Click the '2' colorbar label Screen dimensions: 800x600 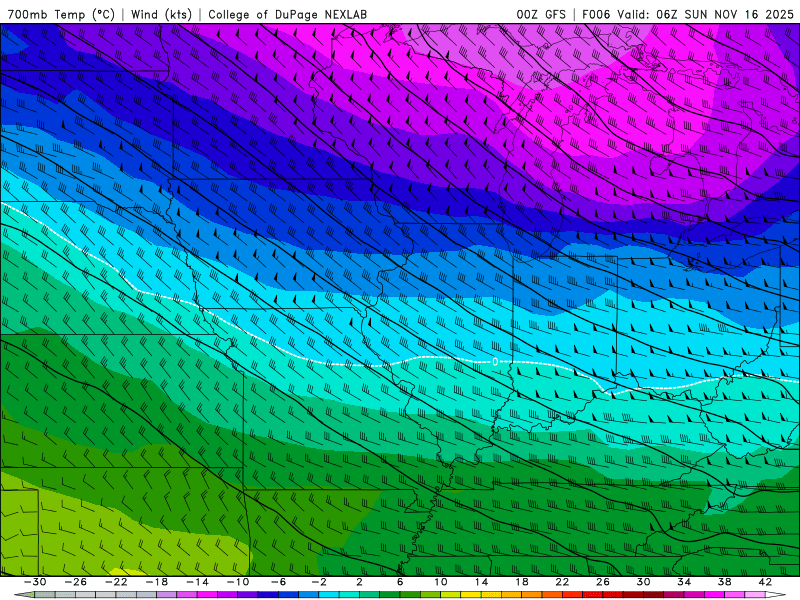click(x=360, y=582)
